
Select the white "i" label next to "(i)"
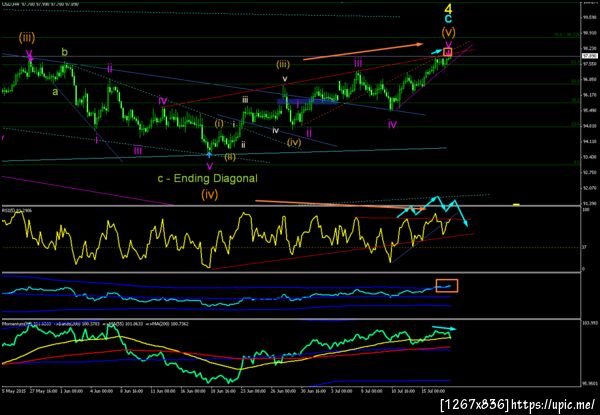[233, 124]
